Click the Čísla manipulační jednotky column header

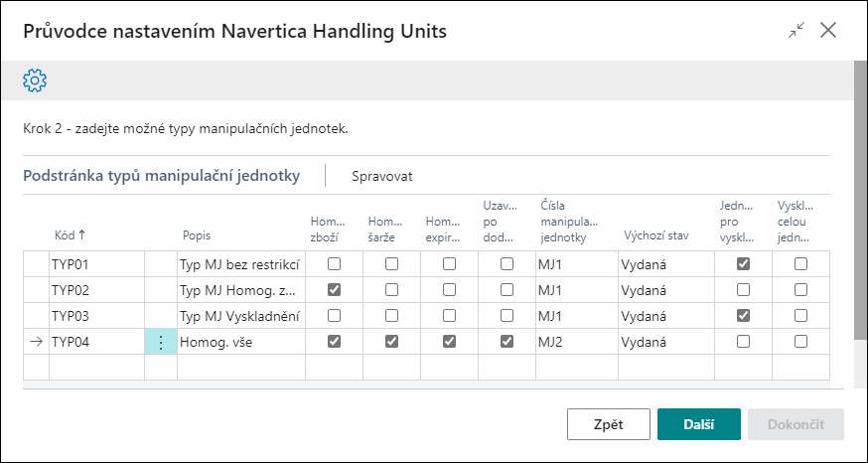(568, 222)
